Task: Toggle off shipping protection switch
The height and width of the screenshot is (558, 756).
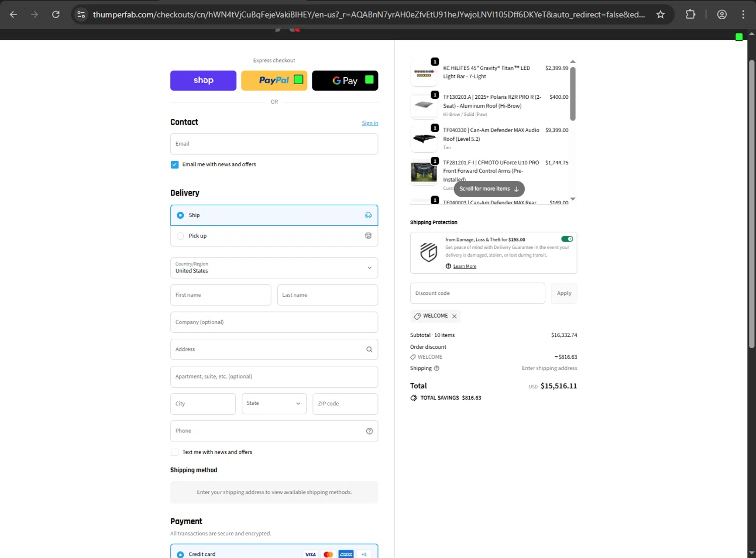Action: [567, 239]
